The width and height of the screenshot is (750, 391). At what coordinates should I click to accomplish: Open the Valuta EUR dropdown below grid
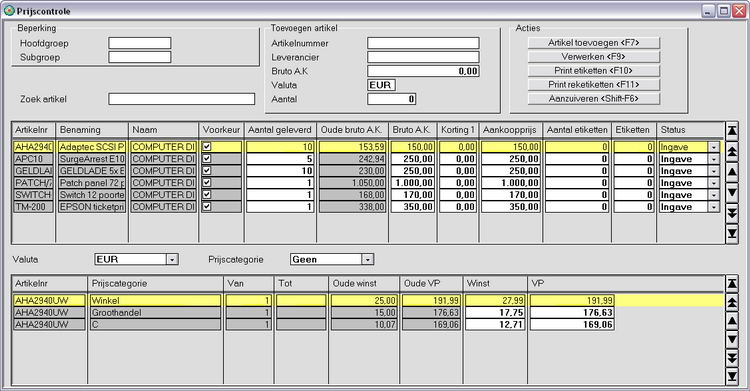coord(172,259)
